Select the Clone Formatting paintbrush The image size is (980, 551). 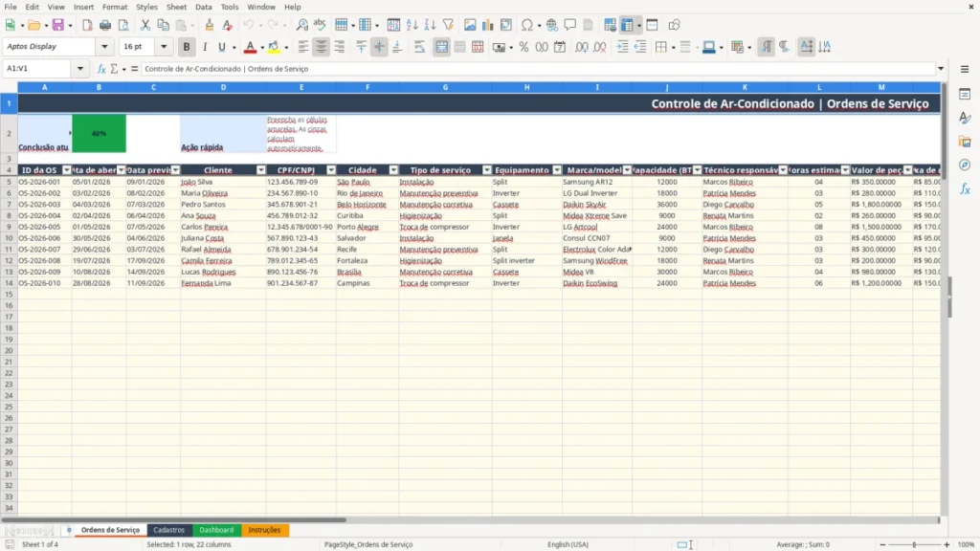click(209, 25)
